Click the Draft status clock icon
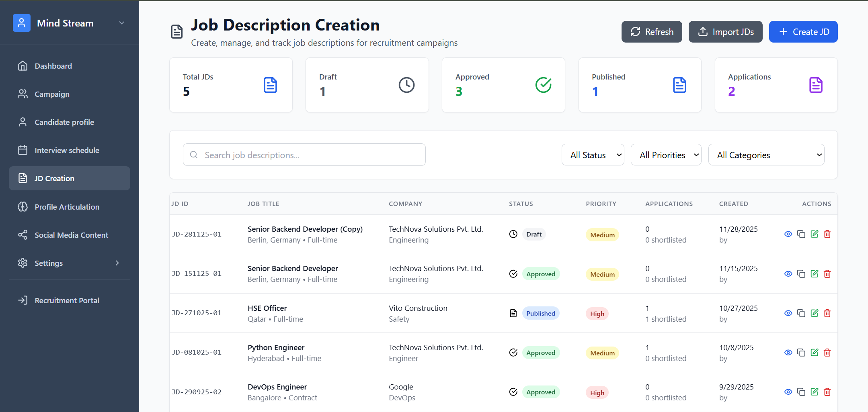868x412 pixels. (x=513, y=234)
